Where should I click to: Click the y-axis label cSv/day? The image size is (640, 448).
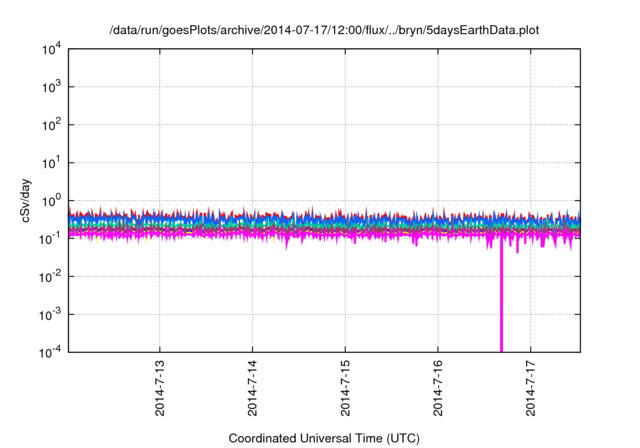[26, 200]
